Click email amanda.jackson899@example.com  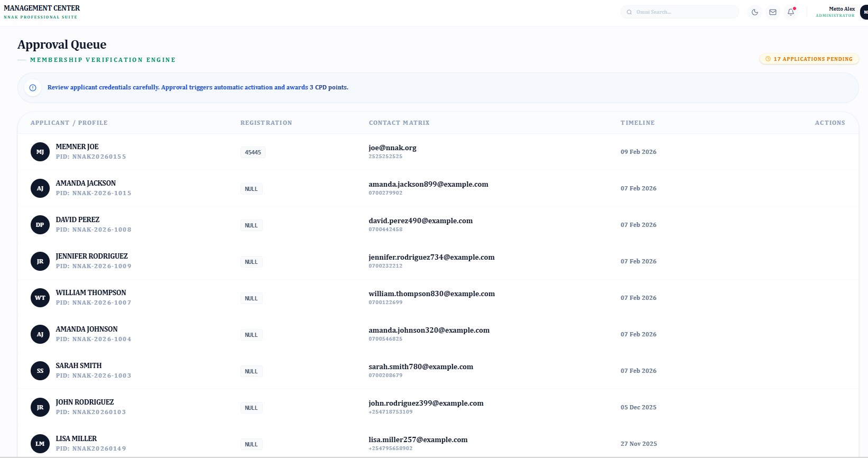[x=429, y=185]
